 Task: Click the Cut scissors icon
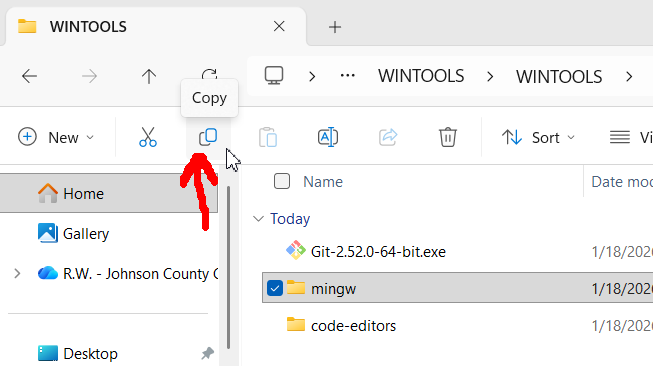[148, 137]
